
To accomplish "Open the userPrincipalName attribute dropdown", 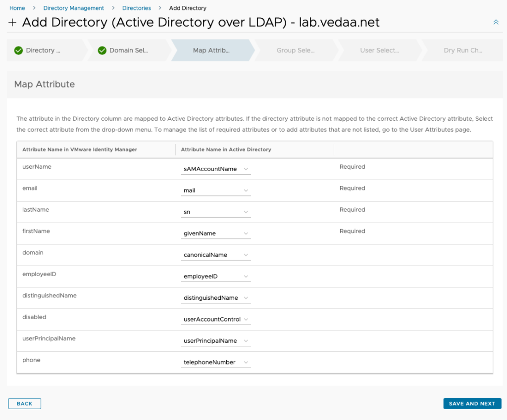I will (x=216, y=341).
